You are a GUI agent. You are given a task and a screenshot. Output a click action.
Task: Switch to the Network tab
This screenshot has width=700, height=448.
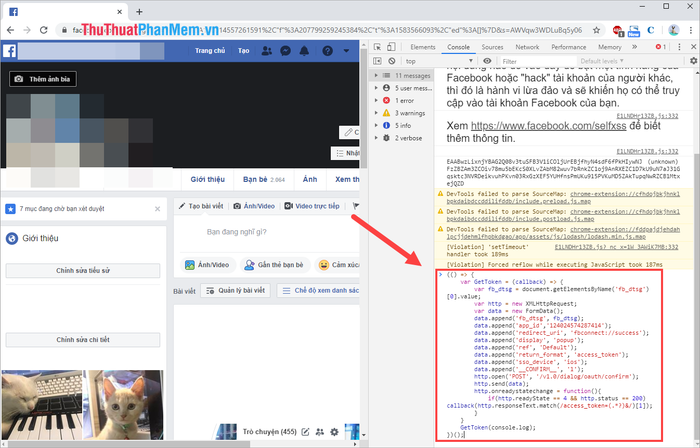coord(527,47)
